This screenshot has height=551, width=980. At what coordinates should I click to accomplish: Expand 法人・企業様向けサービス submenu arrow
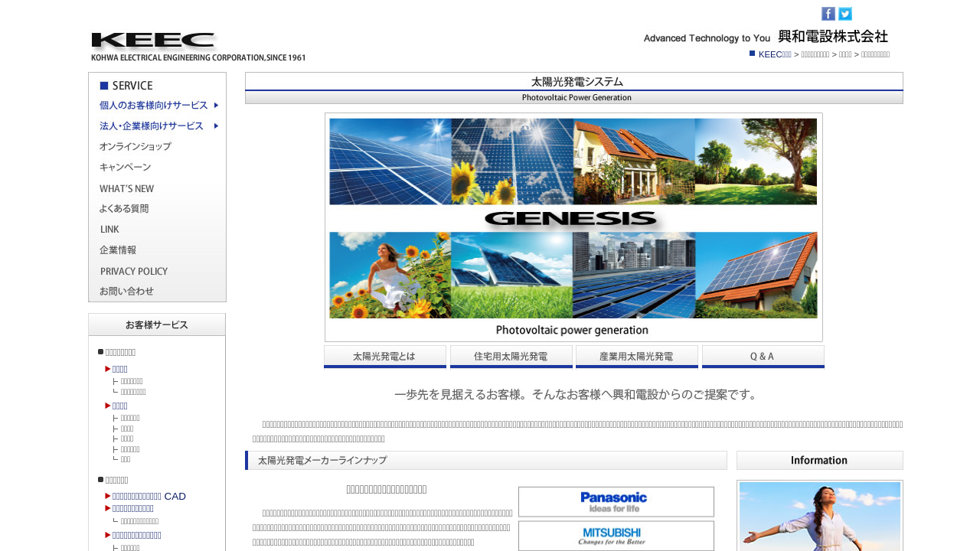click(217, 126)
